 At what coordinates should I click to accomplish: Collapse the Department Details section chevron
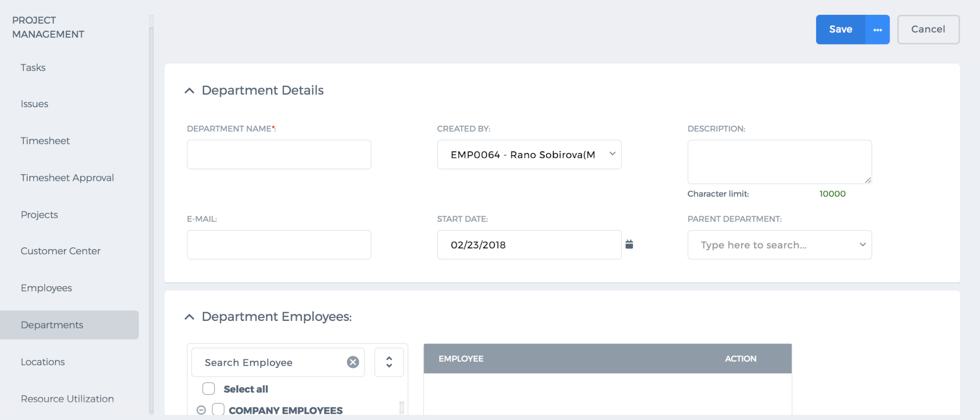coord(189,90)
